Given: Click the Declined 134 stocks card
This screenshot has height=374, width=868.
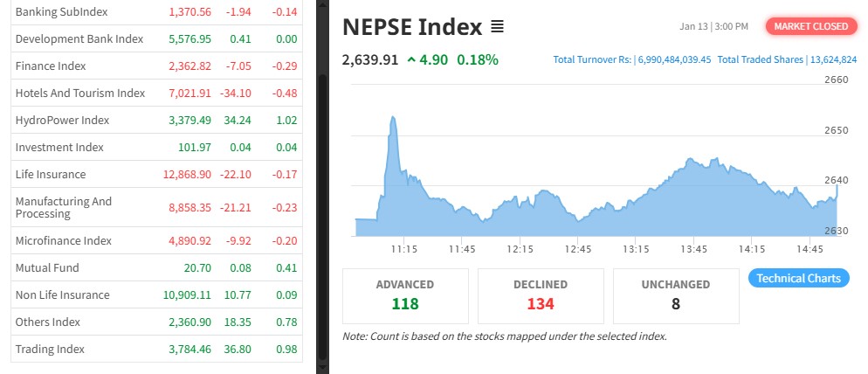Looking at the screenshot, I should pyautogui.click(x=541, y=295).
